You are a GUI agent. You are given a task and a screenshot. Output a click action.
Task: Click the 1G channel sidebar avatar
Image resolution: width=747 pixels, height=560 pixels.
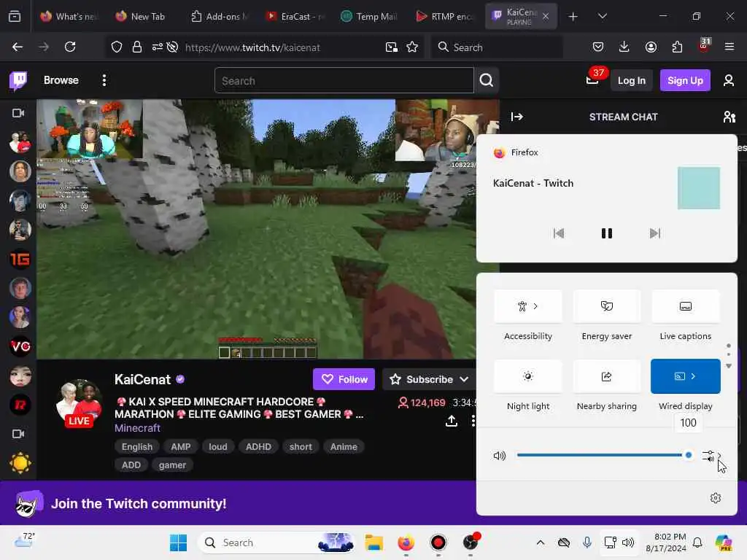pos(20,259)
